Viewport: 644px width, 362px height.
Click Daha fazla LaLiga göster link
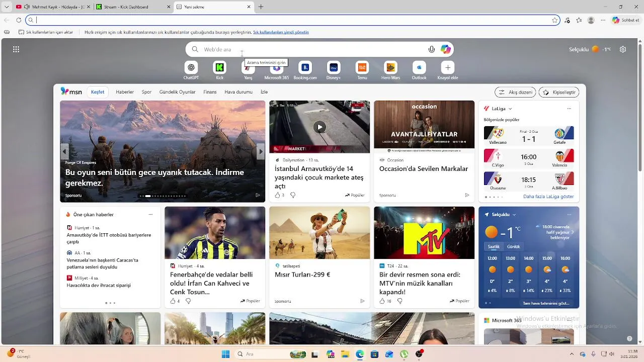coord(548,197)
